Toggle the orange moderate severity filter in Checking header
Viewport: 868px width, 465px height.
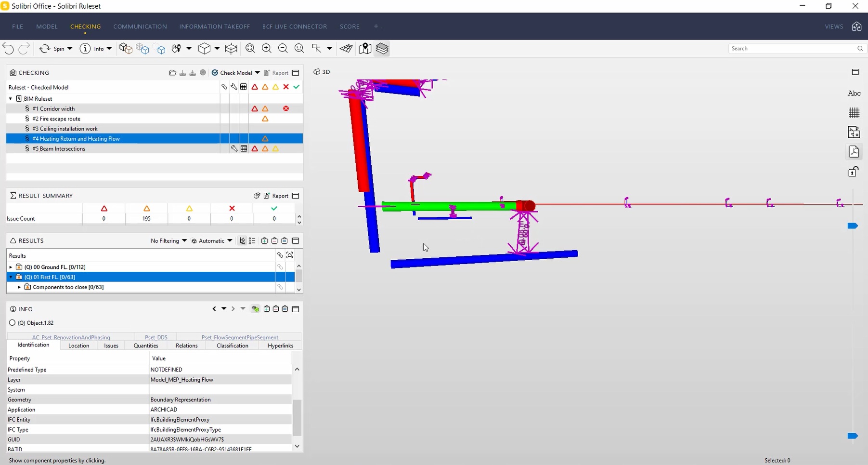pos(265,87)
